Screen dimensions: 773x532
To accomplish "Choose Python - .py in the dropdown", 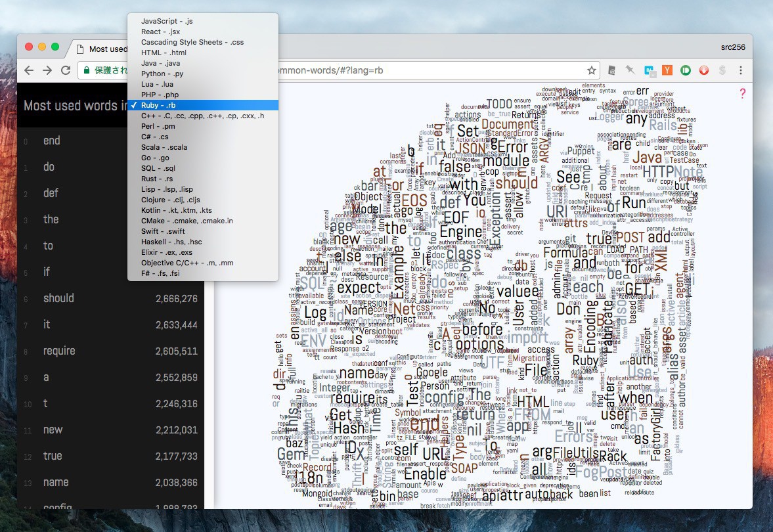I will (x=162, y=74).
